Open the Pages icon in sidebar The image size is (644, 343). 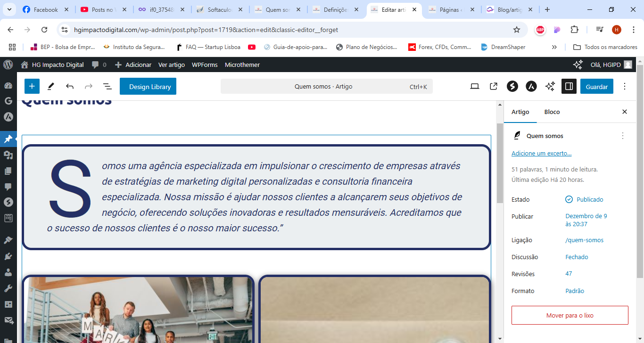8,171
